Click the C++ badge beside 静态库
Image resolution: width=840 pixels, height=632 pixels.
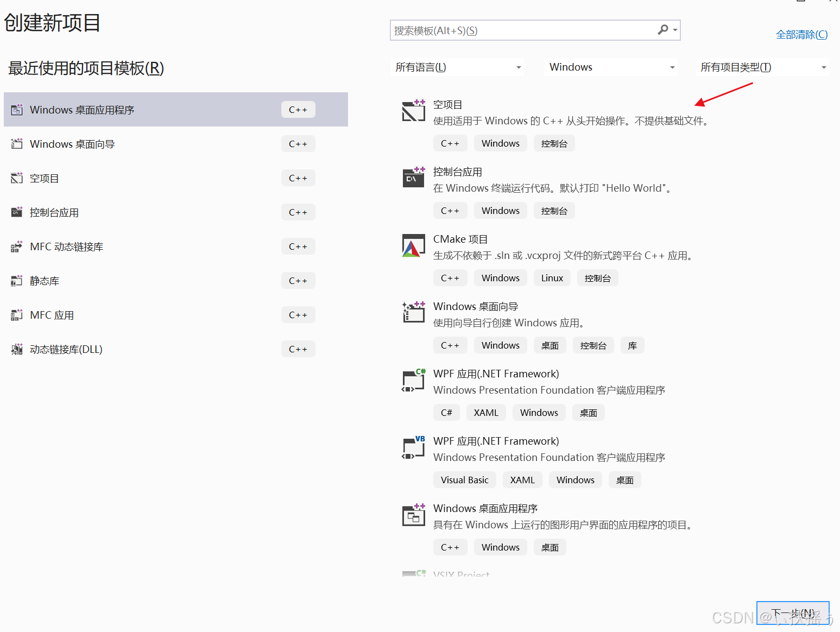298,281
